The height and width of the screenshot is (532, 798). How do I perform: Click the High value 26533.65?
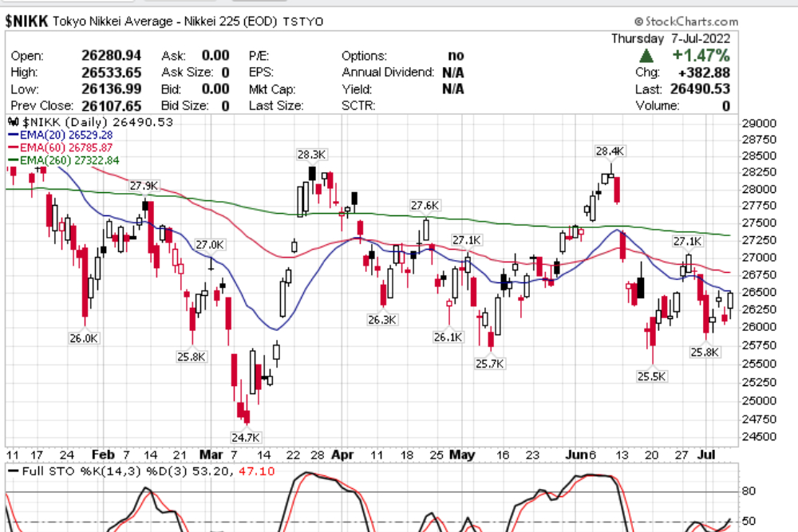112,73
